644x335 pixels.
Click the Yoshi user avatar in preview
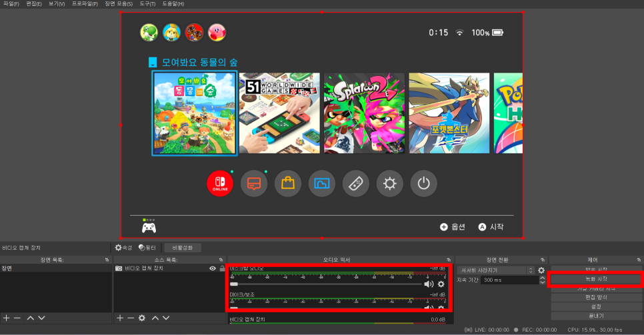coord(149,33)
